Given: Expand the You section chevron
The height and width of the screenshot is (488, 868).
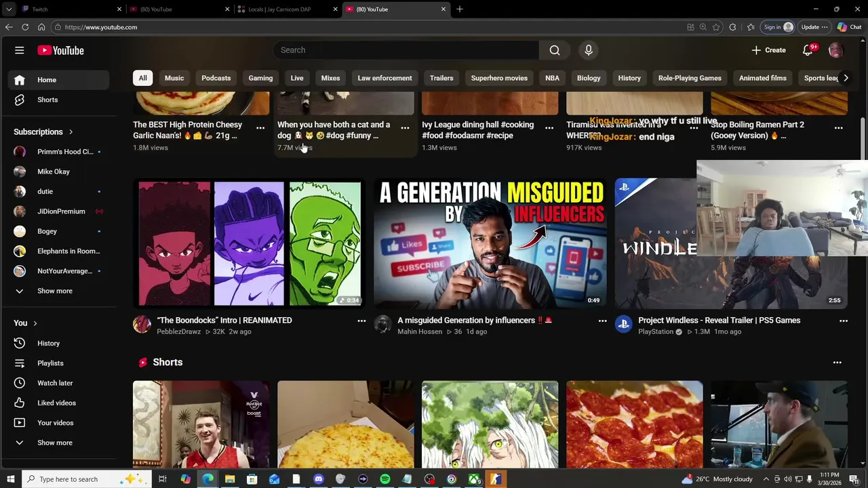Looking at the screenshot, I should 35,323.
